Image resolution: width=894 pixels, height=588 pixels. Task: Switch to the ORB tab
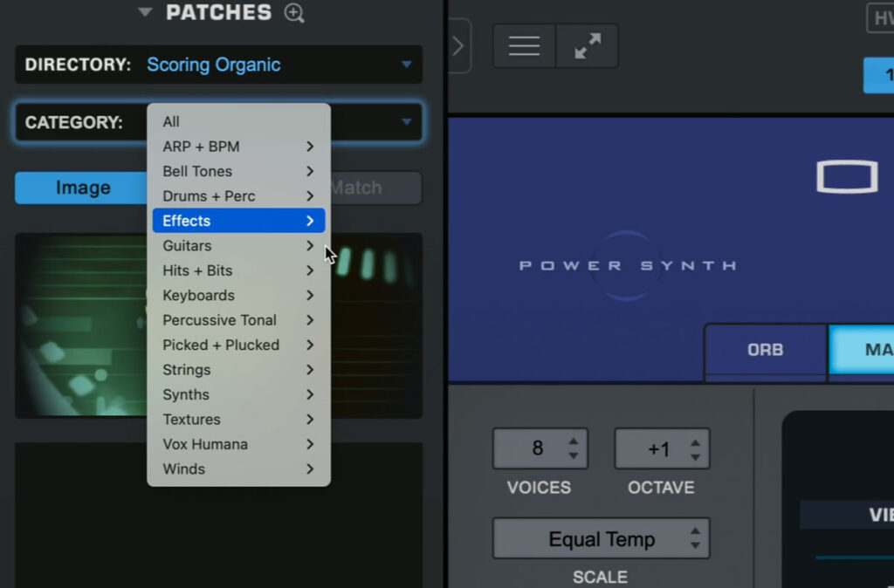point(765,350)
